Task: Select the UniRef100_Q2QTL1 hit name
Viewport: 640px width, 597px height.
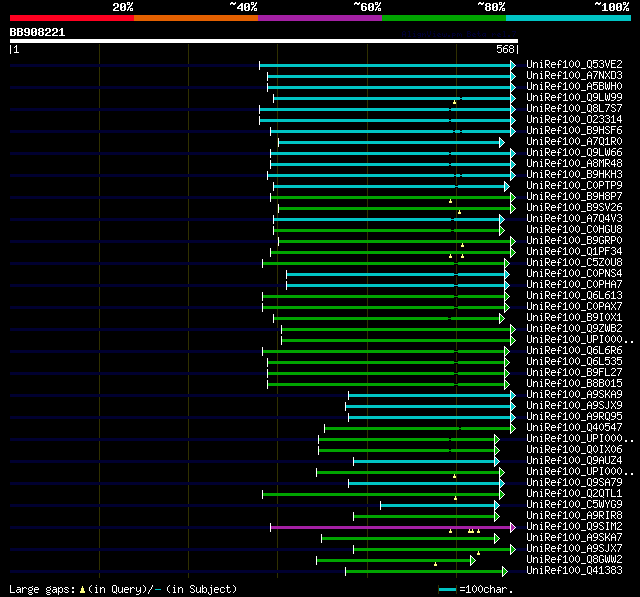Action: (574, 494)
